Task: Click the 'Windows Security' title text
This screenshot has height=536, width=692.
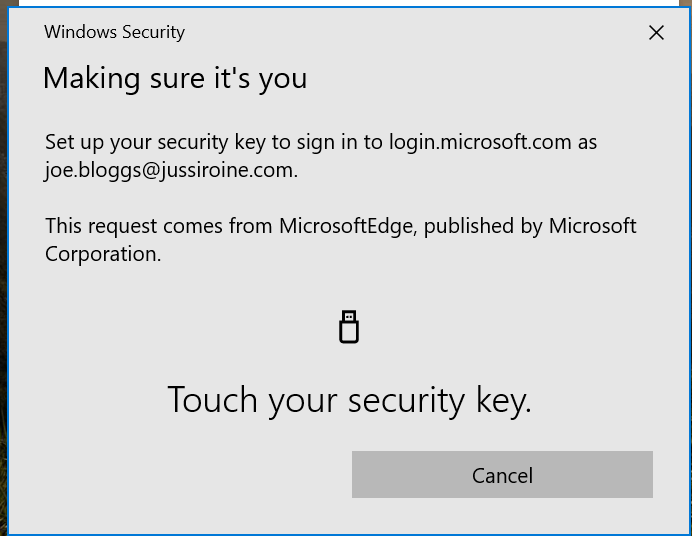Action: [114, 32]
